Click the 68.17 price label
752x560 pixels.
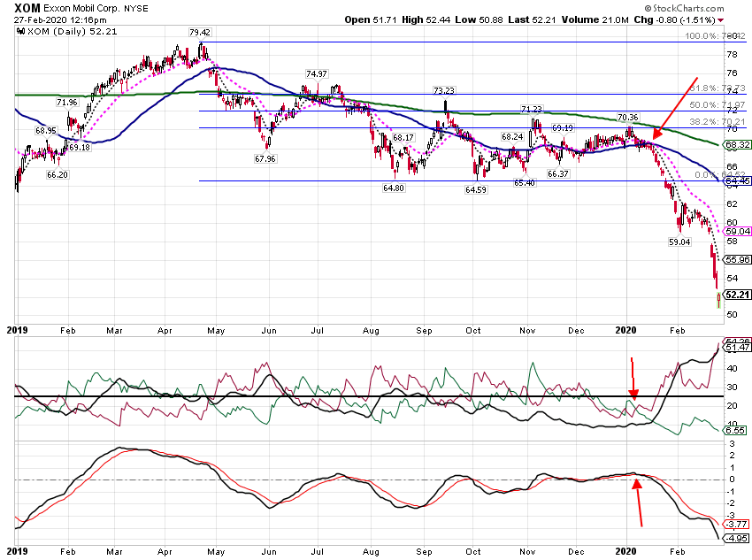403,138
